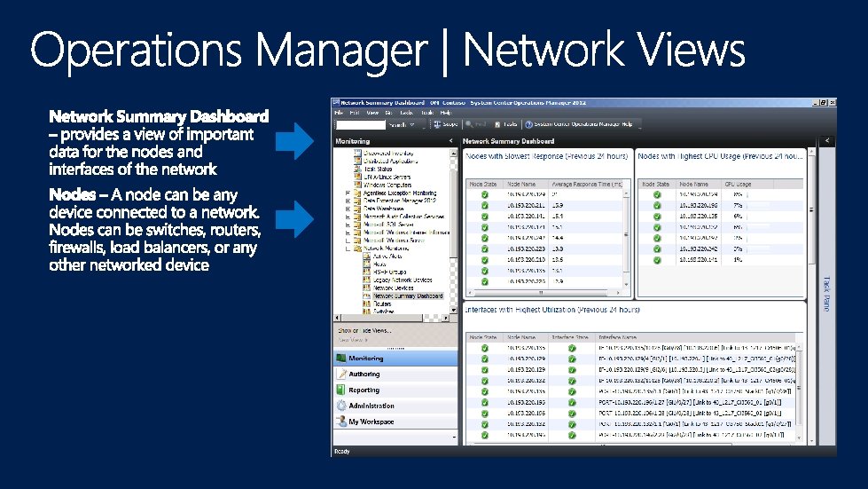Click Slowest Response table vertical scroll down arrow

point(627,285)
